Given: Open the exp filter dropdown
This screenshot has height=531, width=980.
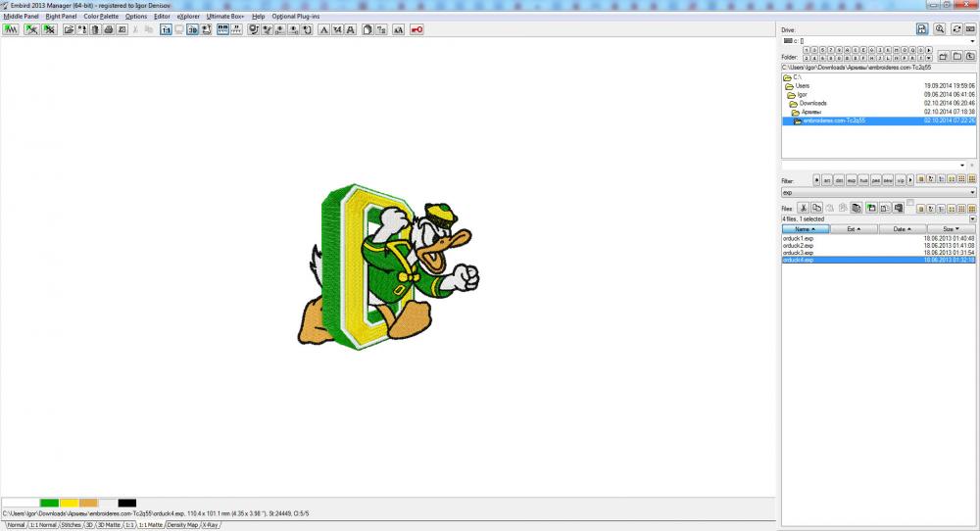Looking at the screenshot, I should 972,192.
